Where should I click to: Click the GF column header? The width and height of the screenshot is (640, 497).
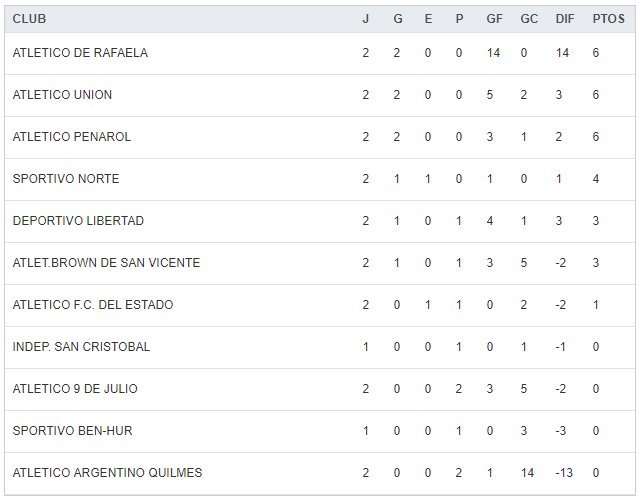tap(494, 19)
